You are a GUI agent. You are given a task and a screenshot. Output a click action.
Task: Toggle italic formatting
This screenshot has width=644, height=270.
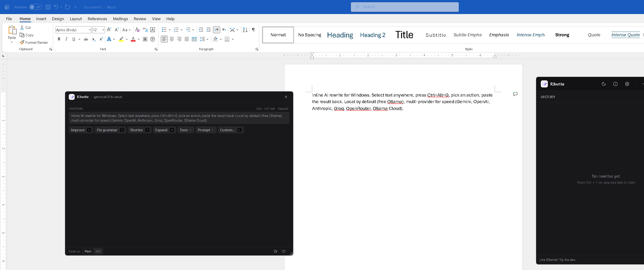66,39
